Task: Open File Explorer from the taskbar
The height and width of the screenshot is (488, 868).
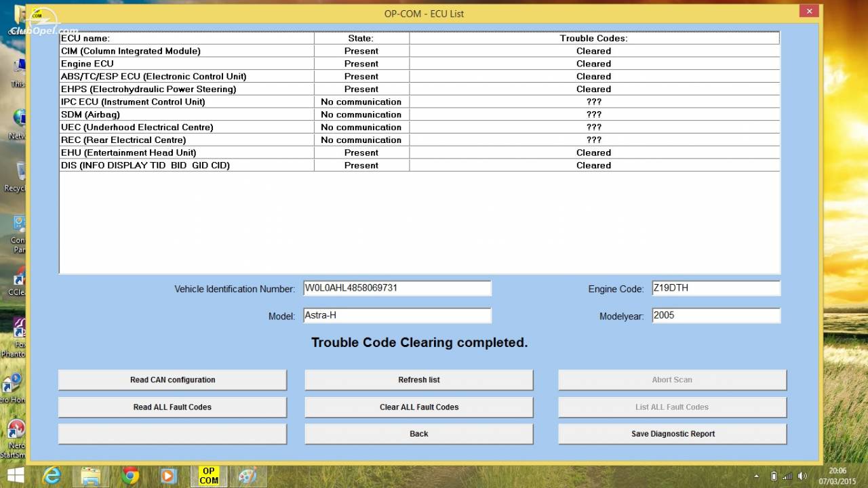Action: click(91, 475)
